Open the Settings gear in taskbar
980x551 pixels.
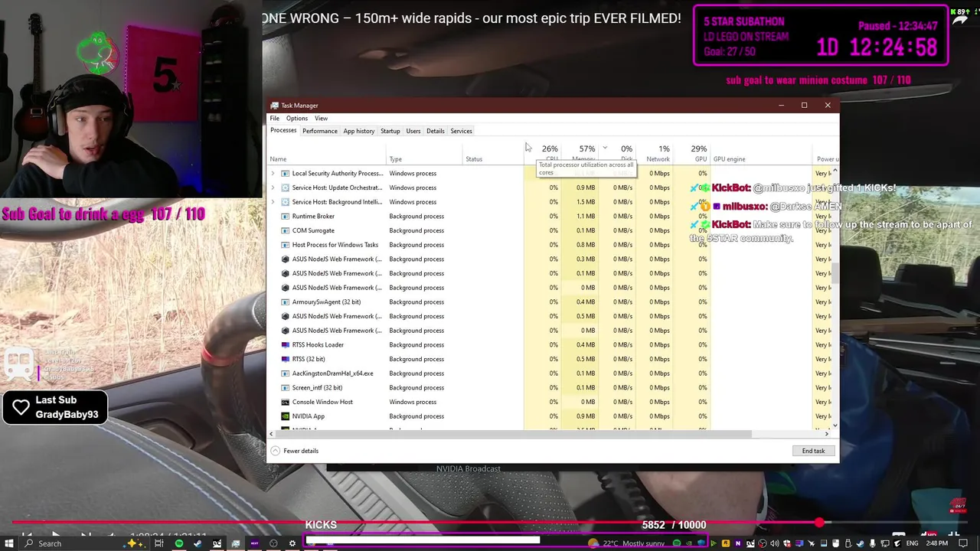click(x=292, y=543)
